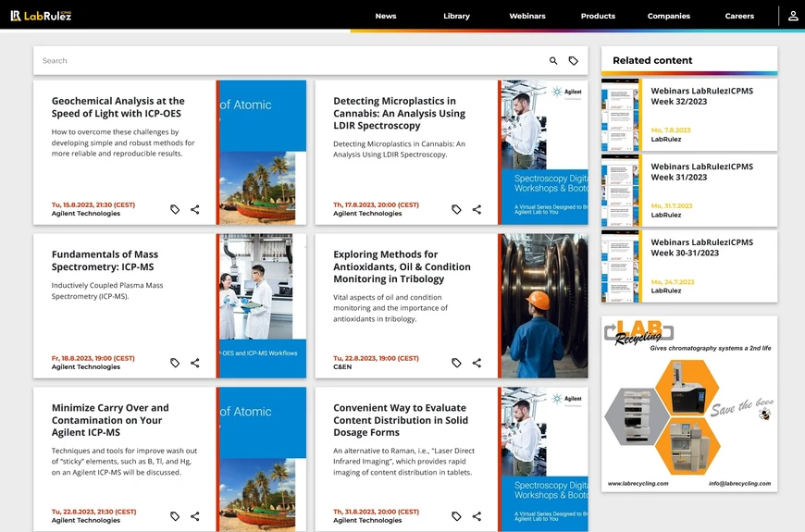The image size is (805, 532).
Task: Open Detecting Microplastics in Cannabis title
Action: click(400, 113)
